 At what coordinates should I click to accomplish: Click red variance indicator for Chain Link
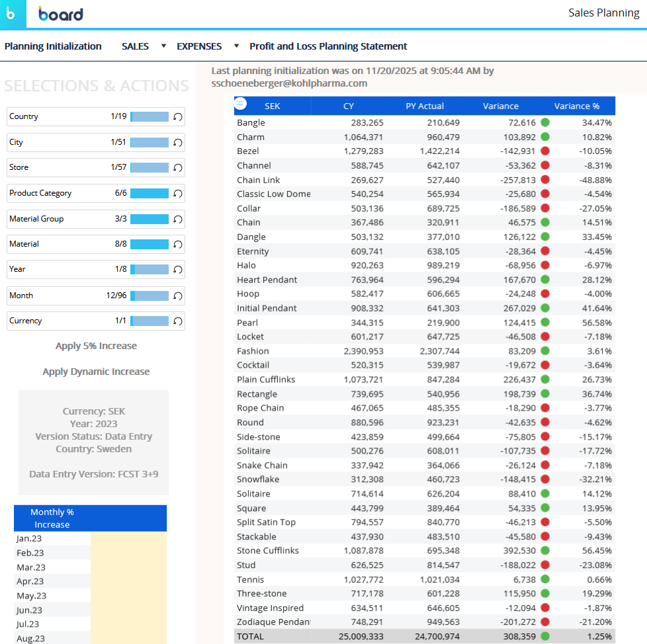pos(545,180)
